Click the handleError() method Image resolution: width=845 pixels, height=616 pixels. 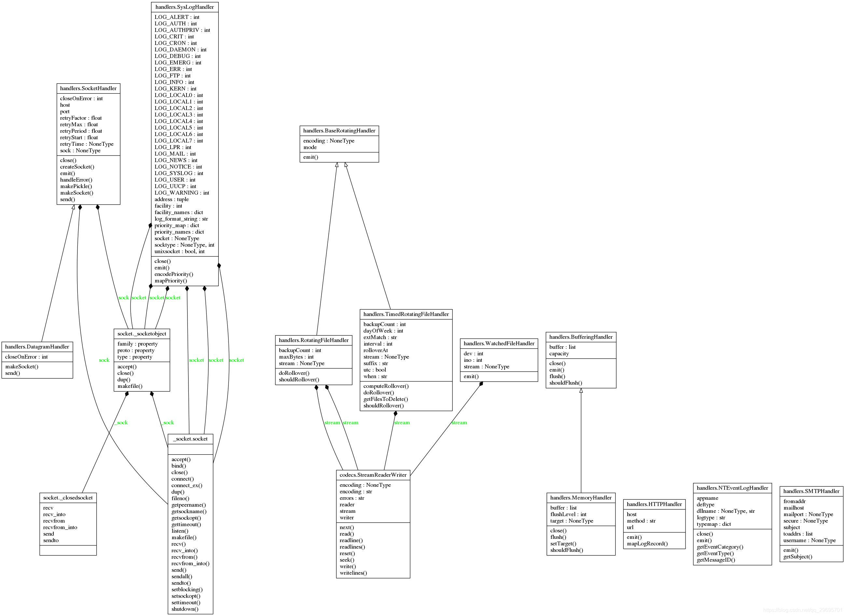pos(76,180)
